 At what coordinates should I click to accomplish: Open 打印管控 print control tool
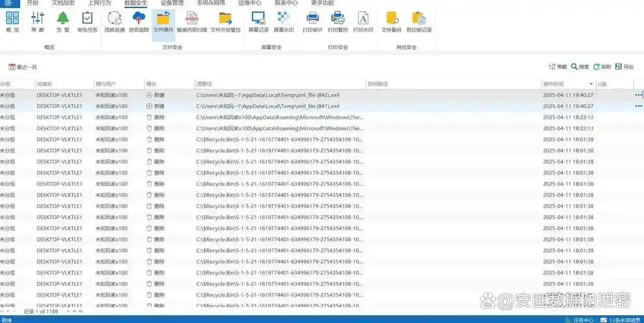pyautogui.click(x=338, y=22)
